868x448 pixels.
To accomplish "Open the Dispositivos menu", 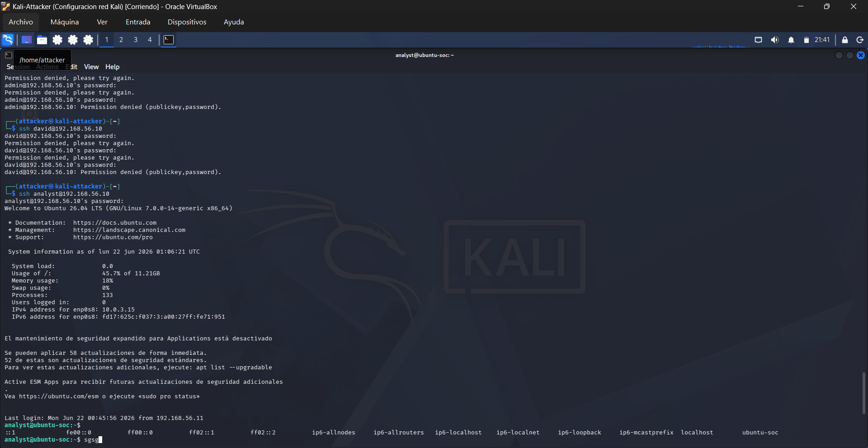I will point(187,22).
